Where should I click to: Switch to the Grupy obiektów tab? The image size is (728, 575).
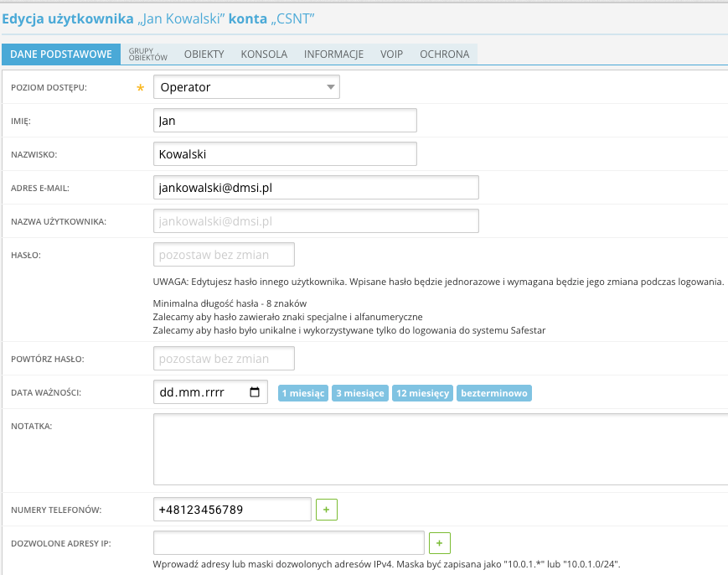(x=148, y=54)
